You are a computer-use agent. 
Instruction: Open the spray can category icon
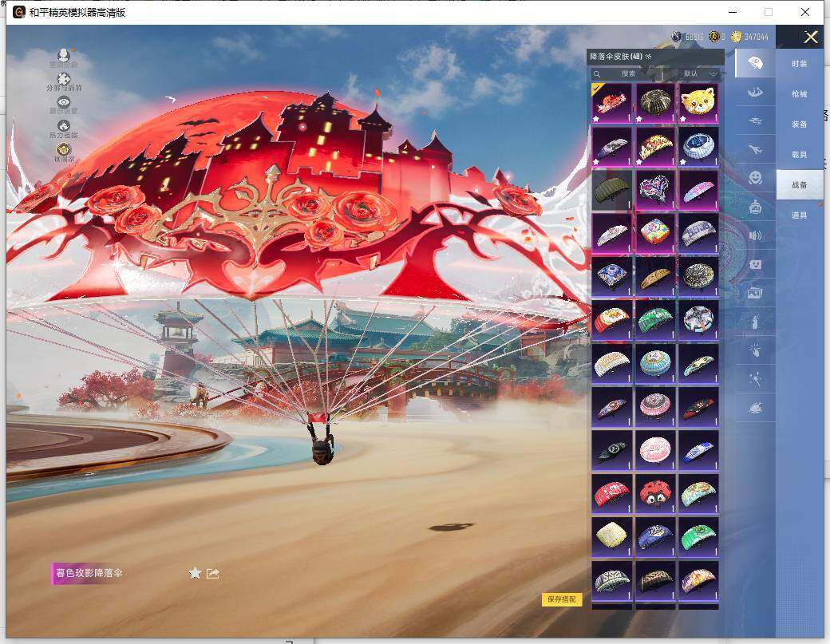click(755, 322)
